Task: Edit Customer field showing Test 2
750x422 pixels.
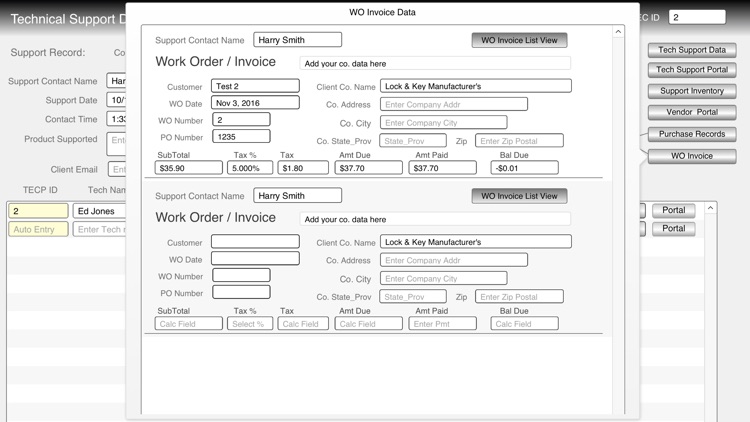Action: tap(255, 86)
